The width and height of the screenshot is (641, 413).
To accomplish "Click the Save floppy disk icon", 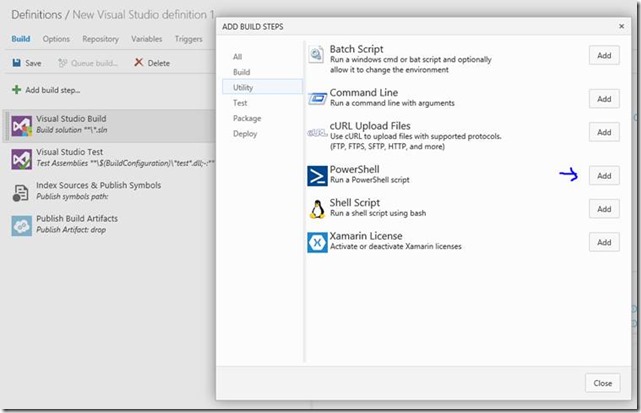I will coord(16,63).
